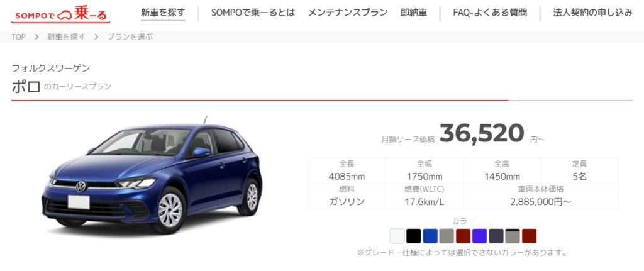Image resolution: width=644 pixels, height=271 pixels.
Task: Open the SOMPOで乗ーるとは menu item
Action: click(x=253, y=13)
